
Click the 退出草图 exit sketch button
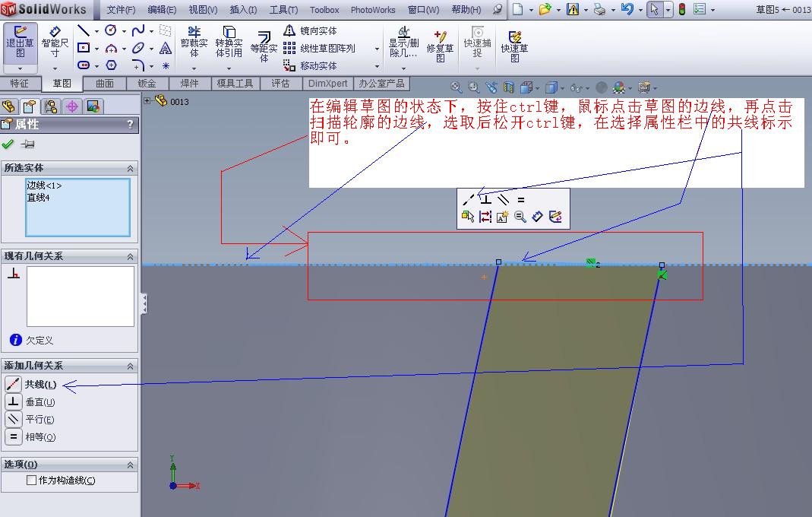point(20,43)
